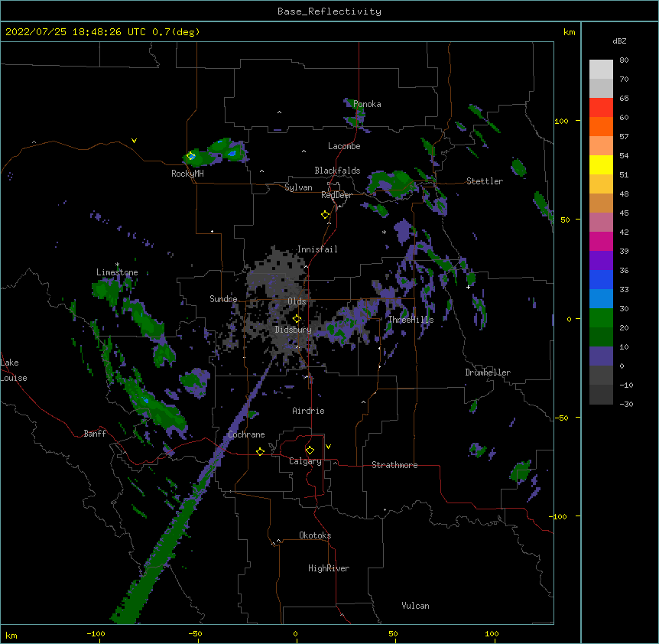Click the yellow marker between Olds and Didsbury
The height and width of the screenshot is (644, 659).
coord(297,318)
